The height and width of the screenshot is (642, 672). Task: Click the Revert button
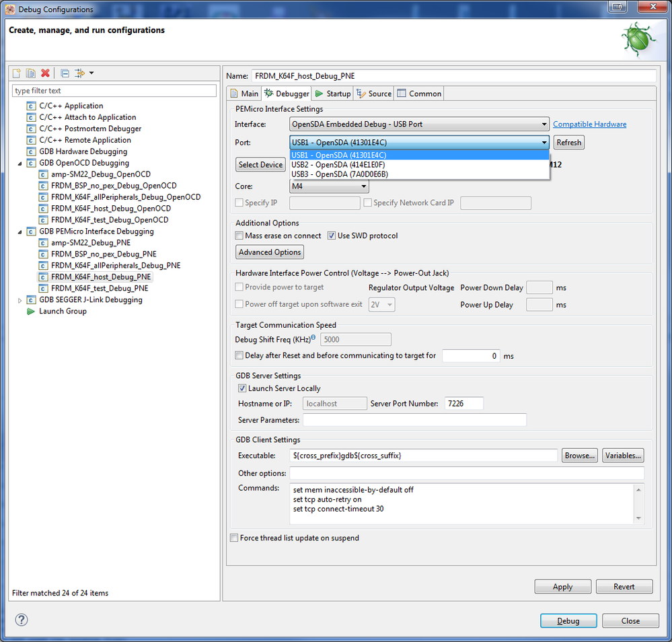(x=624, y=587)
